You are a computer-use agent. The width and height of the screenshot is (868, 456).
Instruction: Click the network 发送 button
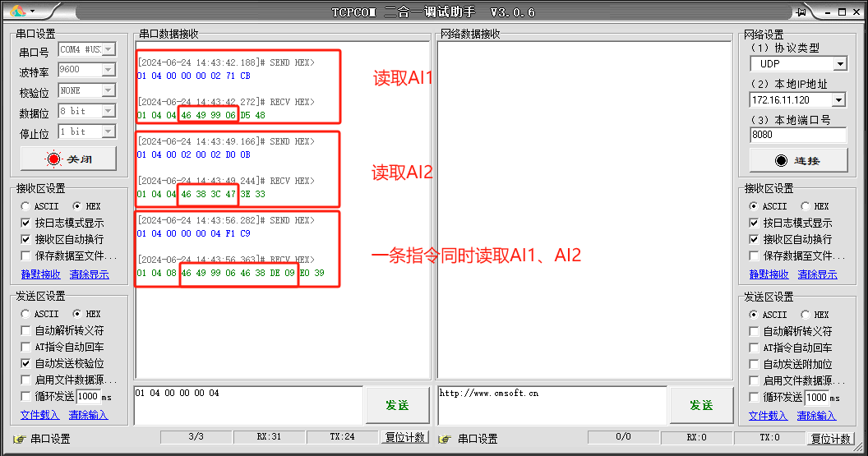pyautogui.click(x=701, y=406)
